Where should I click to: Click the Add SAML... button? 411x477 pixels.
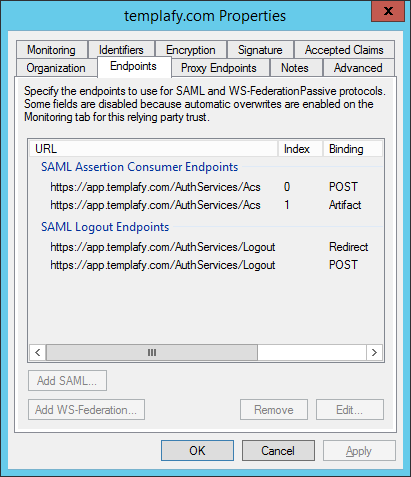point(67,380)
